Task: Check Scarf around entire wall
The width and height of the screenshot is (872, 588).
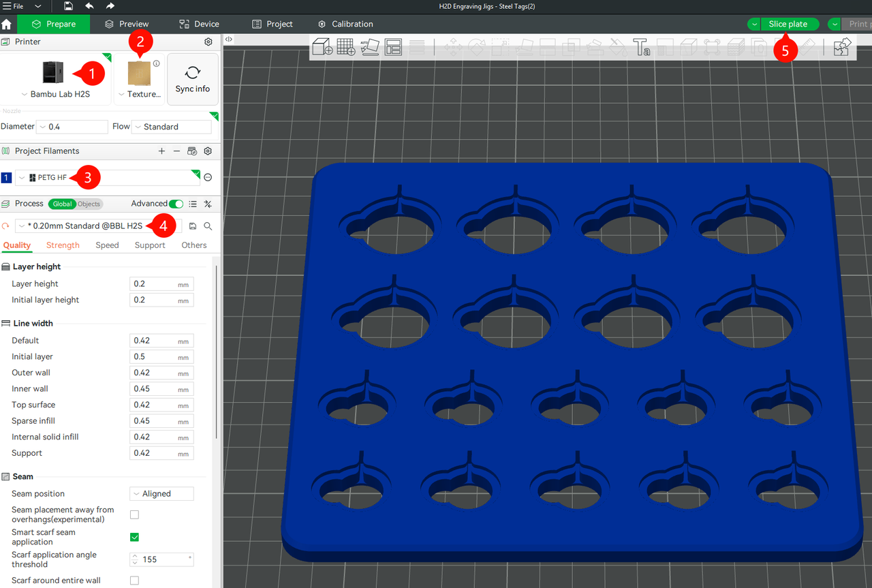Action: tap(134, 581)
